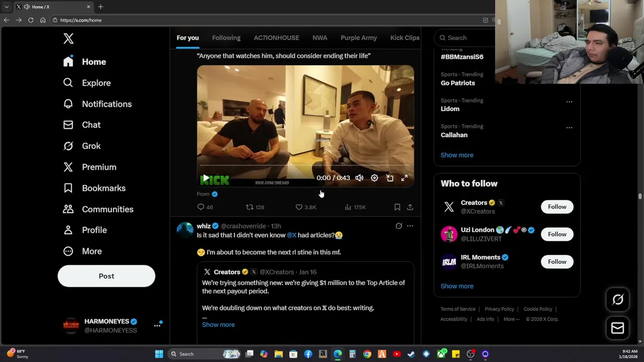
Task: Open a new browser tab
Action: click(101, 7)
